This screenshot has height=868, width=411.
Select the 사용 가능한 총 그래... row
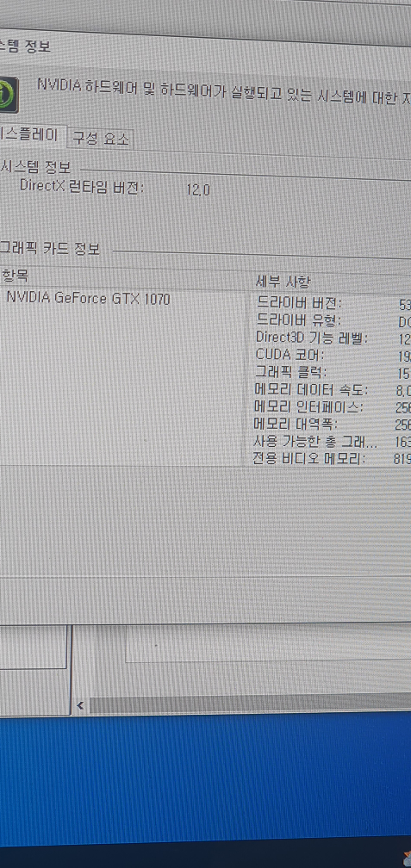tap(333, 442)
